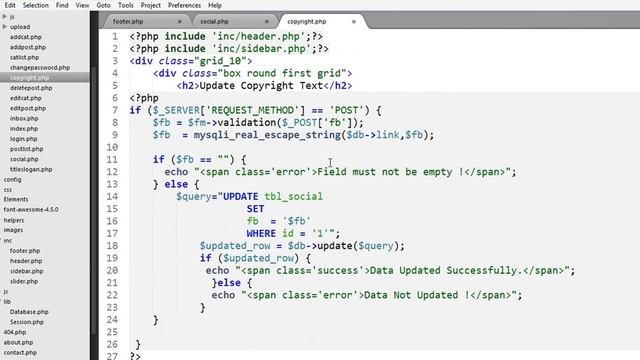The width and height of the screenshot is (640, 360).
Task: Open the Project menu
Action: pos(151,5)
